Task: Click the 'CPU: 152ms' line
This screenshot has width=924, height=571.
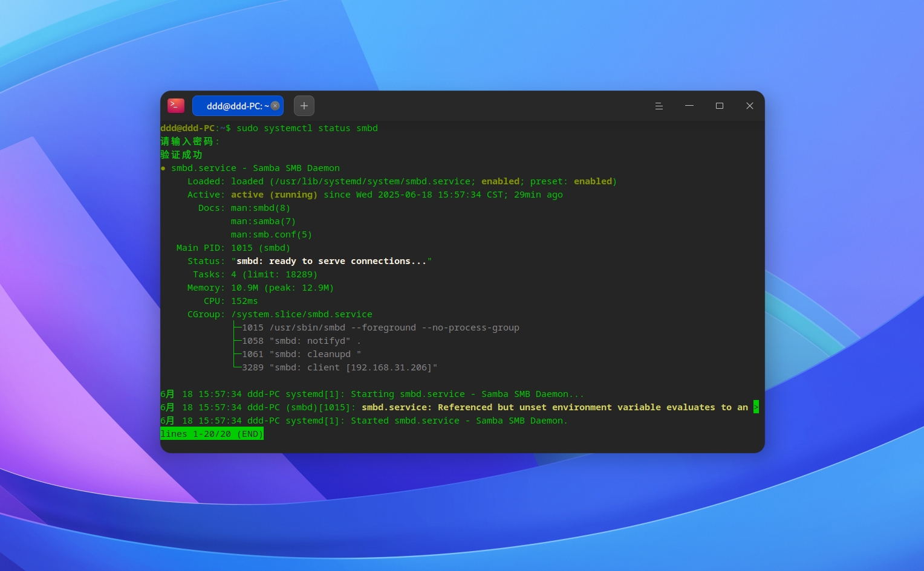Action: (x=231, y=301)
